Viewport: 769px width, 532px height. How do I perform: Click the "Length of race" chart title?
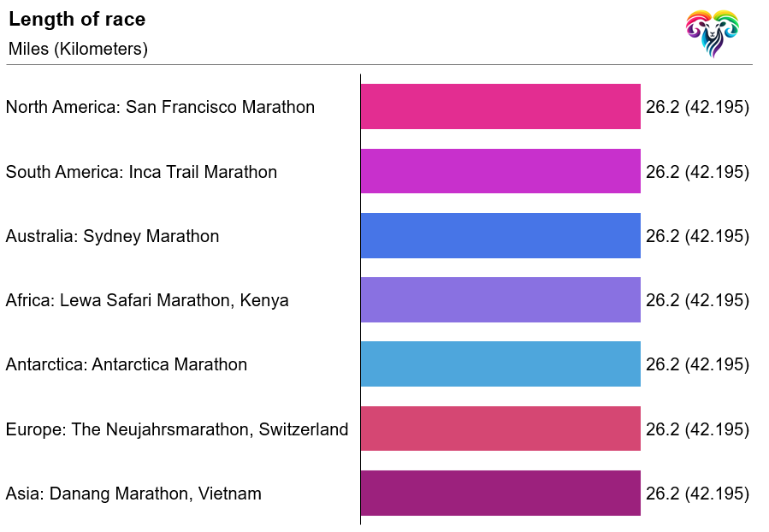(x=77, y=20)
